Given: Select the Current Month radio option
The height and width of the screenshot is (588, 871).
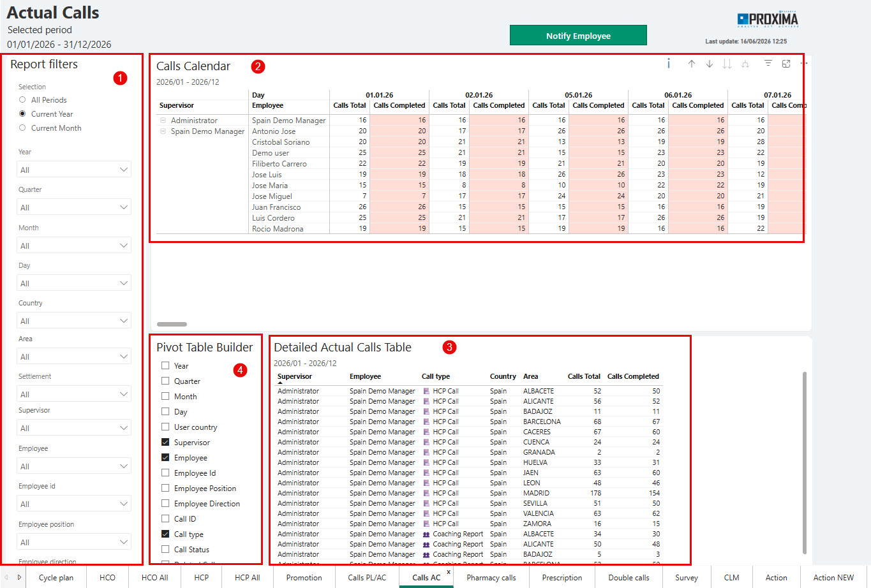Looking at the screenshot, I should 22,128.
